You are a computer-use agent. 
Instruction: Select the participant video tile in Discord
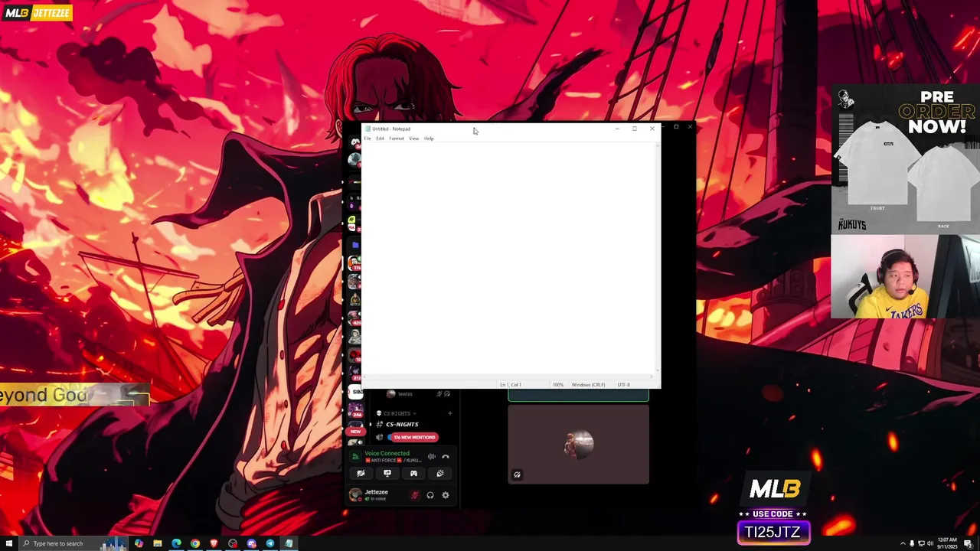578,444
